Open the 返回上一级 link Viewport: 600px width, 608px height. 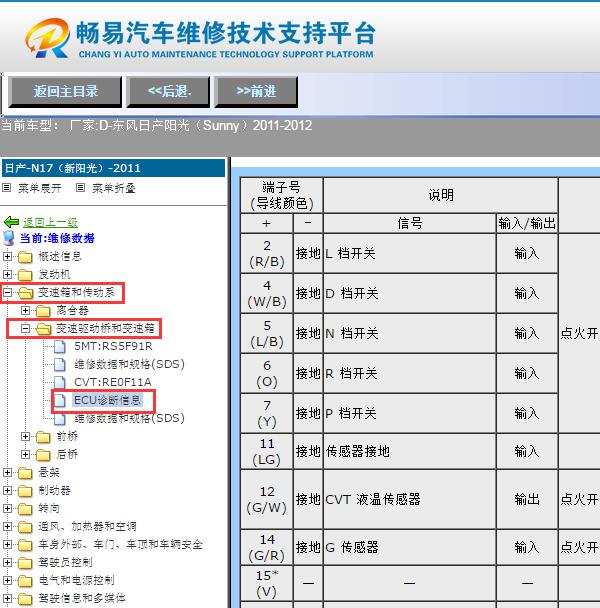[x=50, y=222]
